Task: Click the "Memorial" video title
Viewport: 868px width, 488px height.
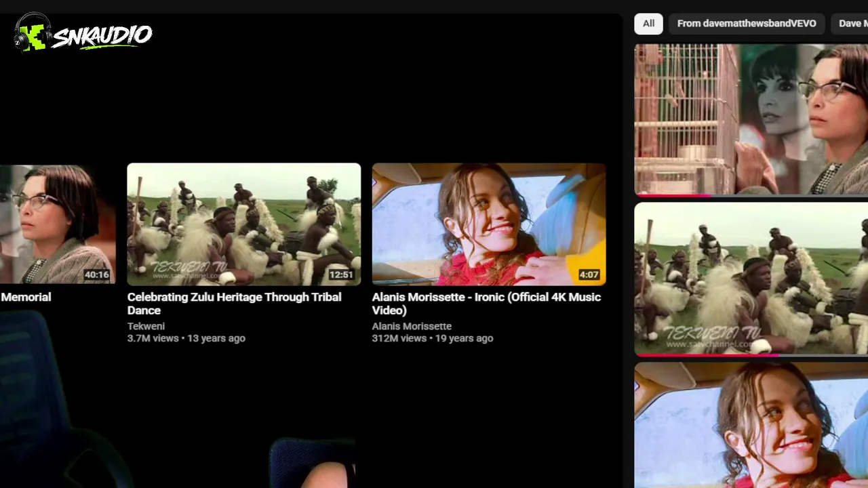Action: [x=26, y=297]
